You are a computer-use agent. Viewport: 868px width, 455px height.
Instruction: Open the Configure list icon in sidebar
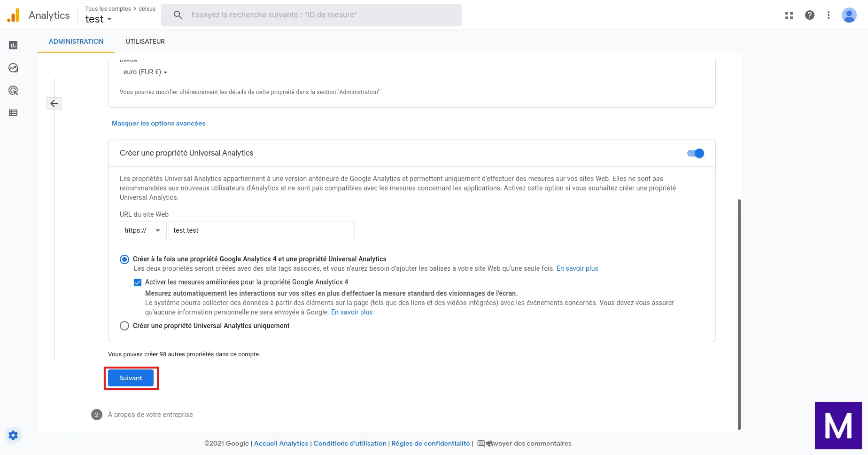pos(13,113)
